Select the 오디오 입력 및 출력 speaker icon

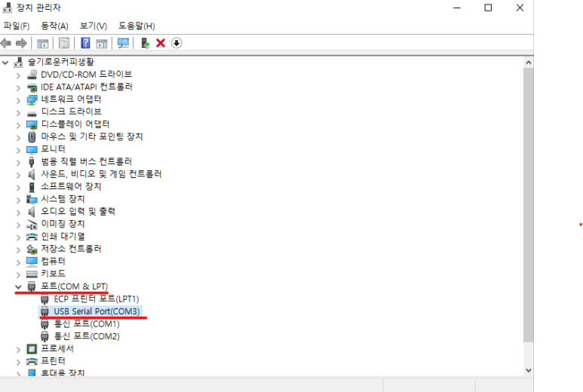pyautogui.click(x=32, y=212)
